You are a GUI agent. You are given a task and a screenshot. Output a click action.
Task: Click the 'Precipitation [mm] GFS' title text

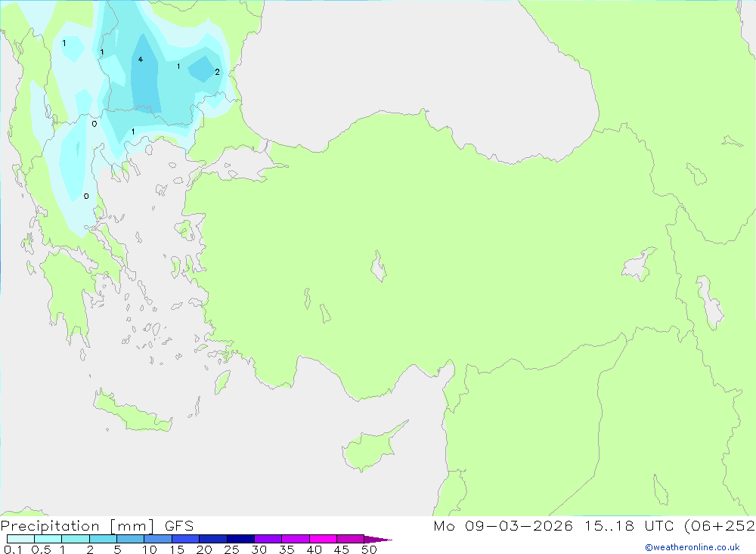(97, 526)
